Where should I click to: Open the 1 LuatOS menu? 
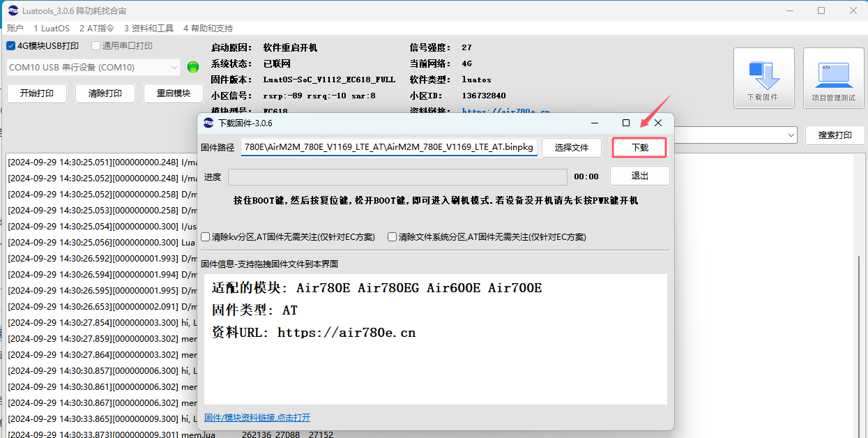point(52,29)
